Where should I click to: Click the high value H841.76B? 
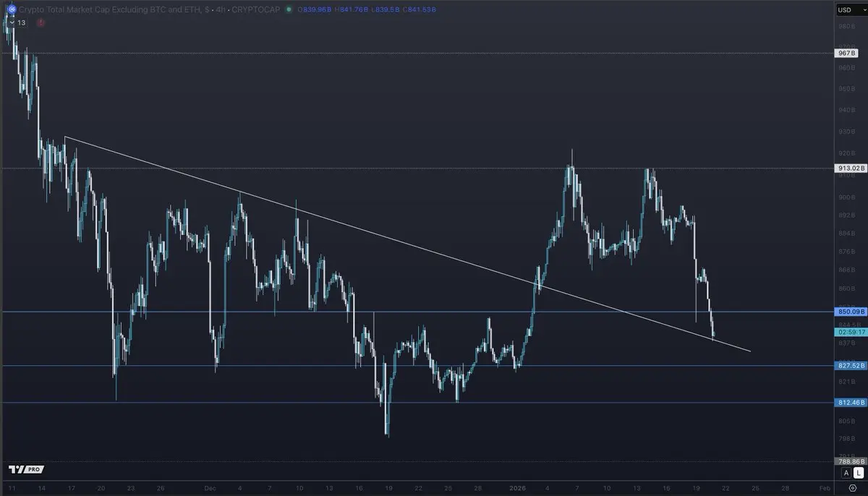point(351,10)
